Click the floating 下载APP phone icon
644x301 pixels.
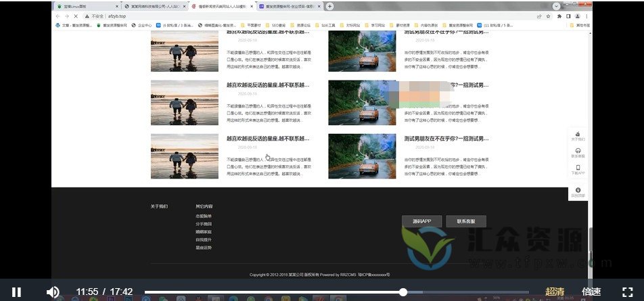pos(578,170)
